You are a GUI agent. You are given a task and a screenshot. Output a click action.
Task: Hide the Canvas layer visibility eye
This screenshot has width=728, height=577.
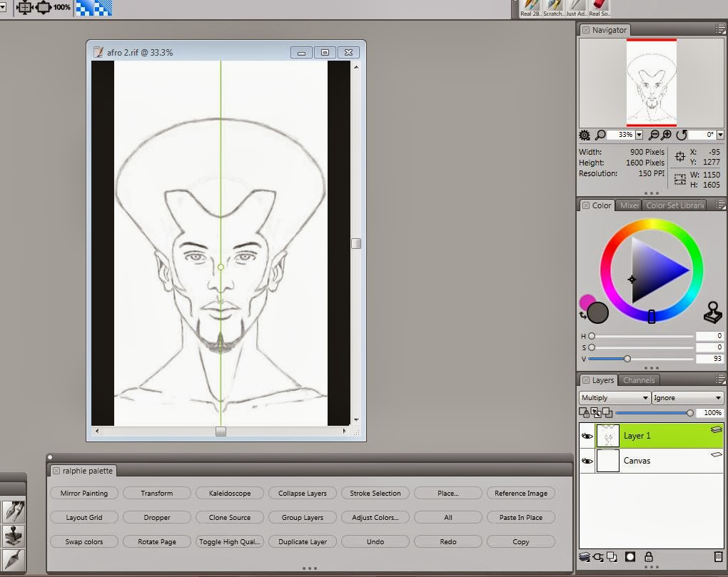pyautogui.click(x=586, y=461)
